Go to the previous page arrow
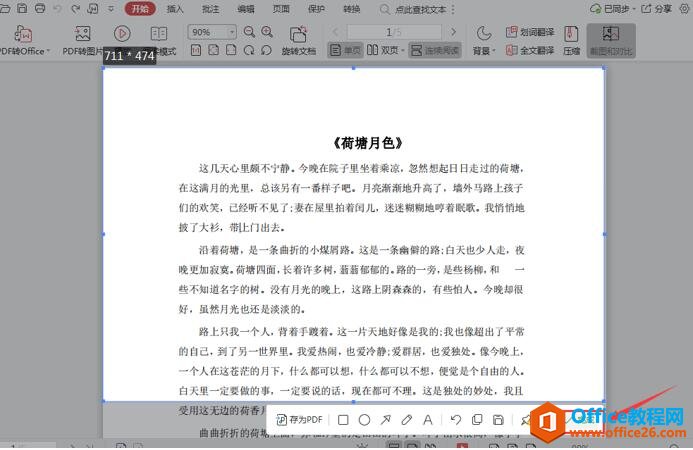This screenshot has width=693, height=450. coord(335,32)
